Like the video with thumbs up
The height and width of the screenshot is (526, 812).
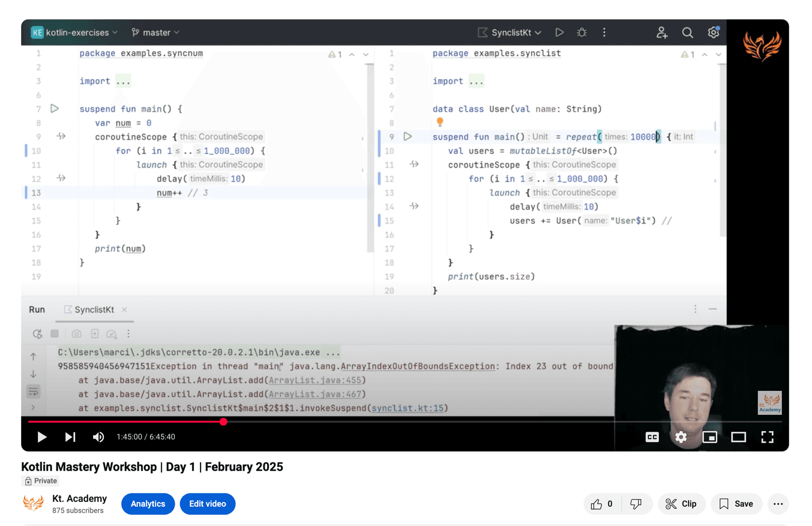pos(602,504)
